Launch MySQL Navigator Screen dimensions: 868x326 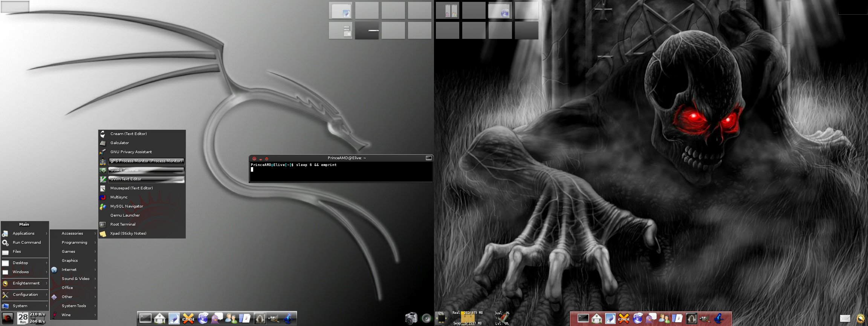tap(142, 206)
